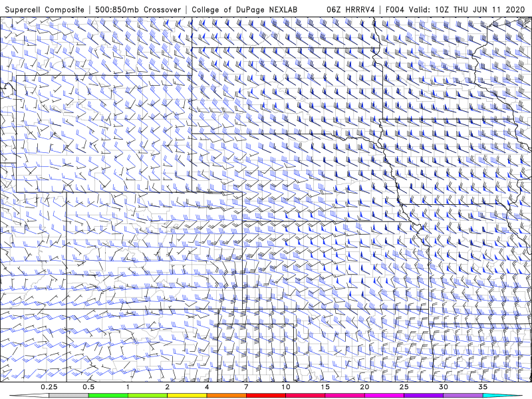Click the "4" color scale label
This screenshot has height=399, width=532.
[x=207, y=387]
